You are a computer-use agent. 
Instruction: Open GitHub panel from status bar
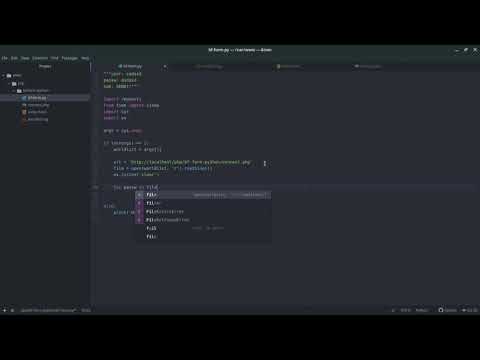tap(447, 310)
